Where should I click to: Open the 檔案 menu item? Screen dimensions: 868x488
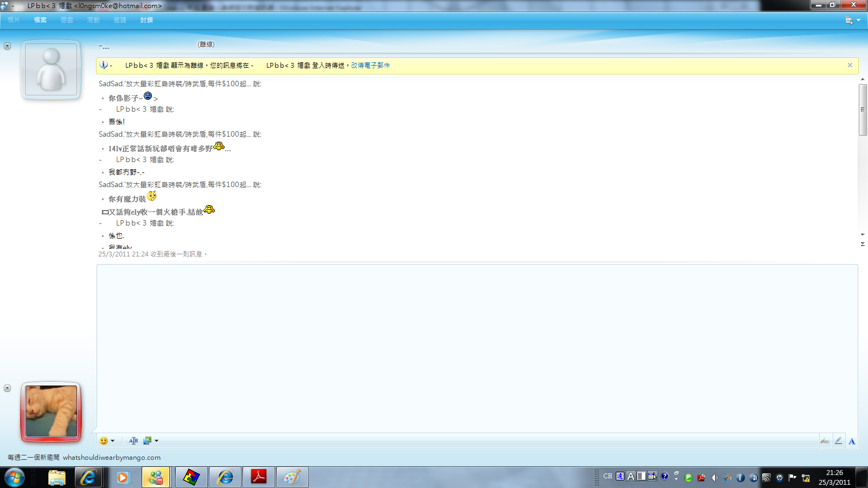point(40,20)
